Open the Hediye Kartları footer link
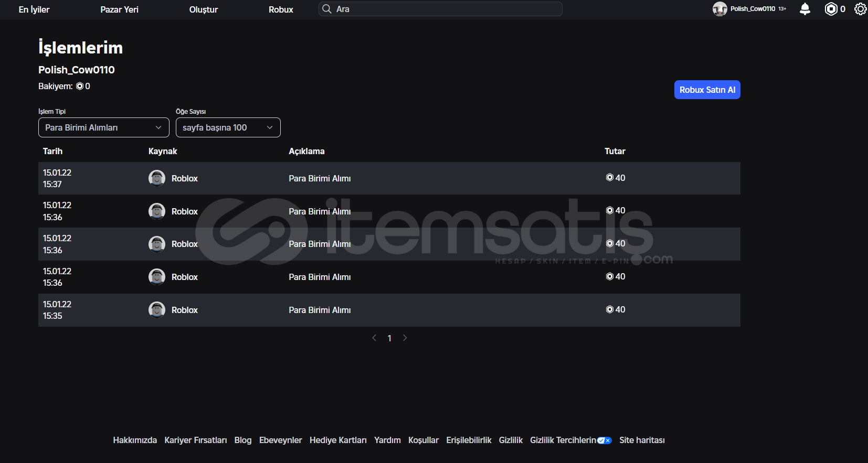 338,440
